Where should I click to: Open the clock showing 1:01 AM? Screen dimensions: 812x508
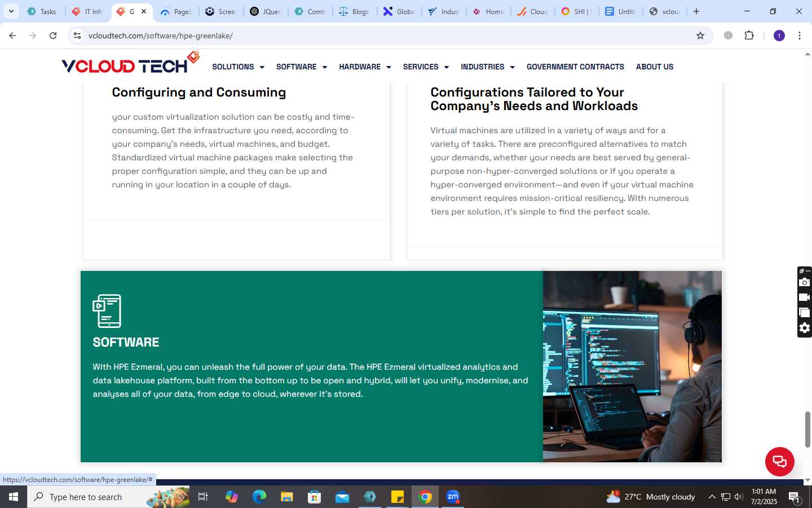[x=764, y=497]
